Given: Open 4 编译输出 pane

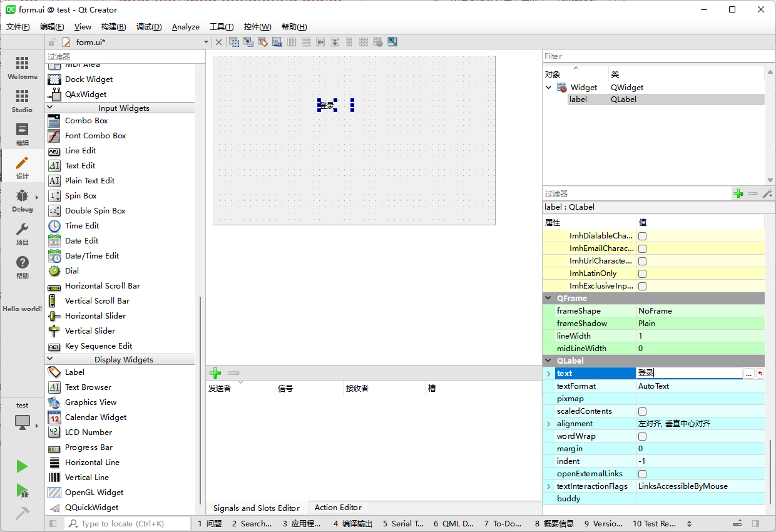Looking at the screenshot, I should click(353, 524).
